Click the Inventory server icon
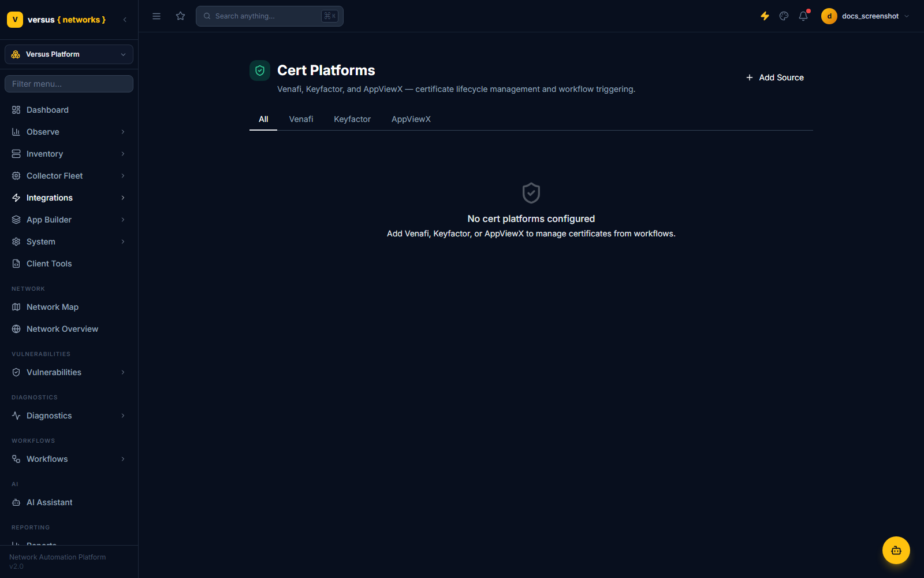924x578 pixels. coord(16,154)
